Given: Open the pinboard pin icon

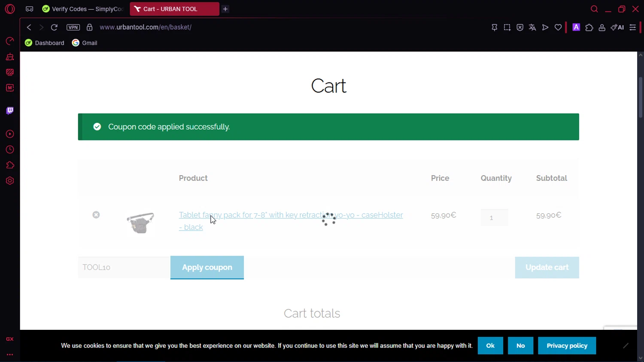Looking at the screenshot, I should pos(495,27).
